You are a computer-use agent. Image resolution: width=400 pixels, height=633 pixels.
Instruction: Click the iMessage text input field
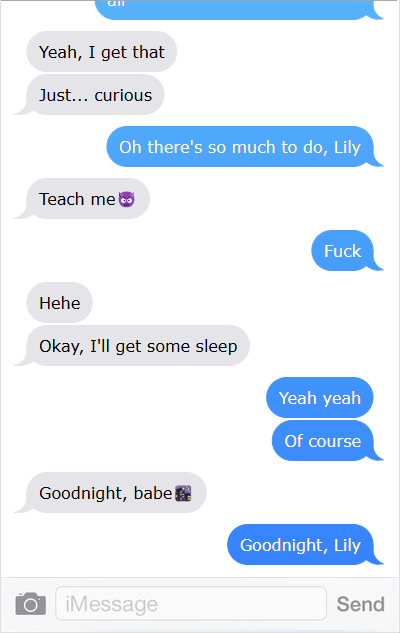(x=191, y=604)
